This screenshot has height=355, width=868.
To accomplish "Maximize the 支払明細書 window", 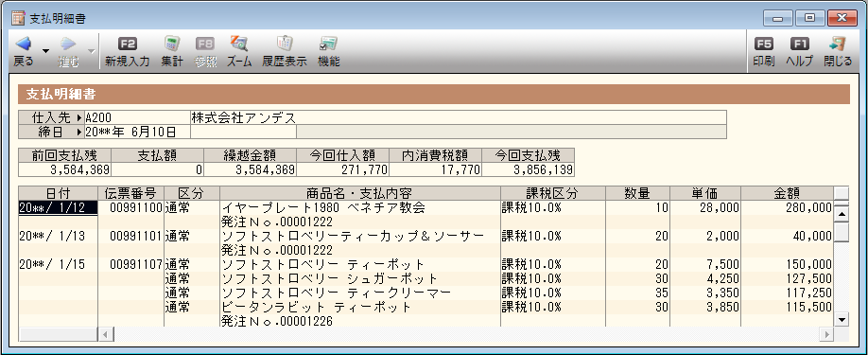I will point(810,18).
